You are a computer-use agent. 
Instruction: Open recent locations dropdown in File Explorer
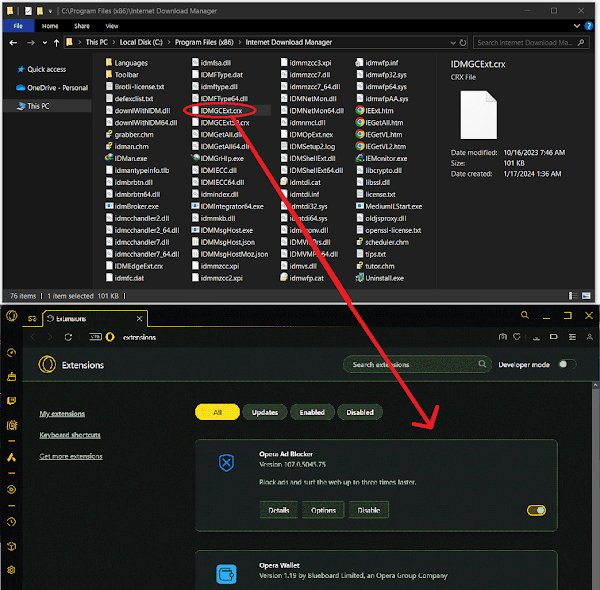(44, 42)
